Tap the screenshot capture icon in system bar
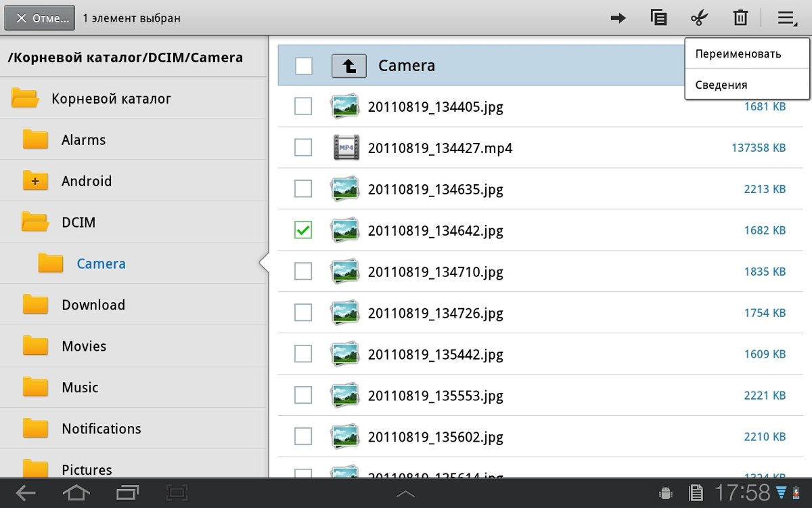Viewport: 812px width, 508px height. click(177, 492)
